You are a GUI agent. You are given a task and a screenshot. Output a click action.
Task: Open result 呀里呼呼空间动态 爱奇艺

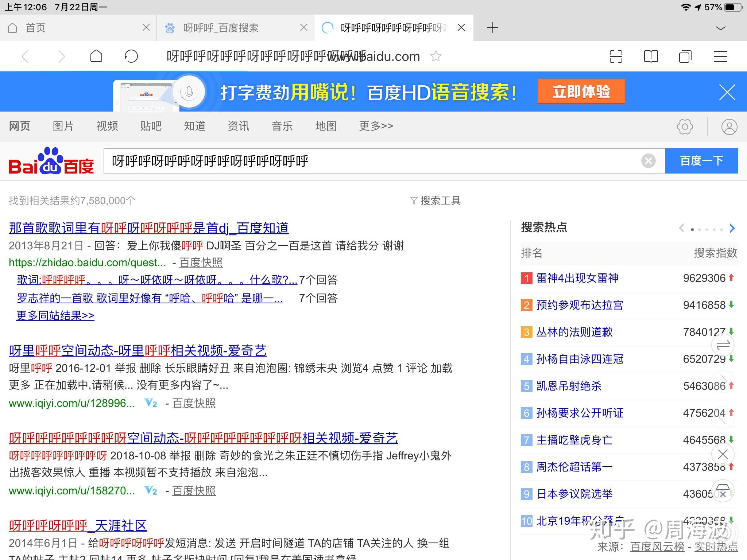click(x=138, y=351)
